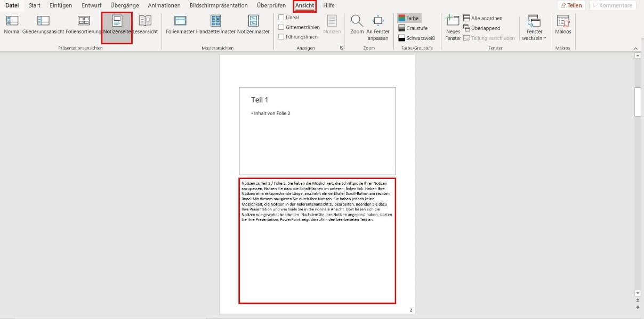Open the Folienmaster view
644x319 pixels.
tap(180, 25)
